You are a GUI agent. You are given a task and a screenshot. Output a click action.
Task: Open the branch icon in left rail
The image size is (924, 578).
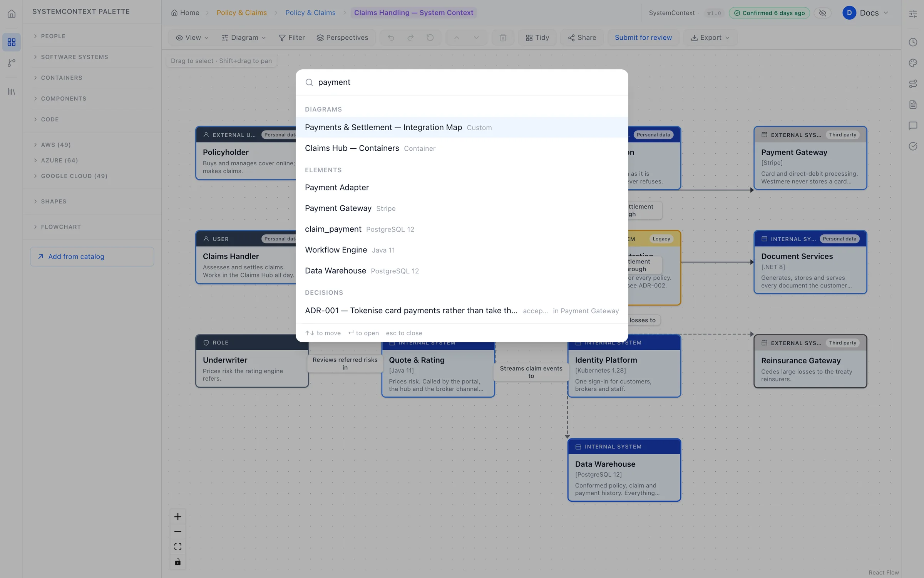click(x=12, y=63)
